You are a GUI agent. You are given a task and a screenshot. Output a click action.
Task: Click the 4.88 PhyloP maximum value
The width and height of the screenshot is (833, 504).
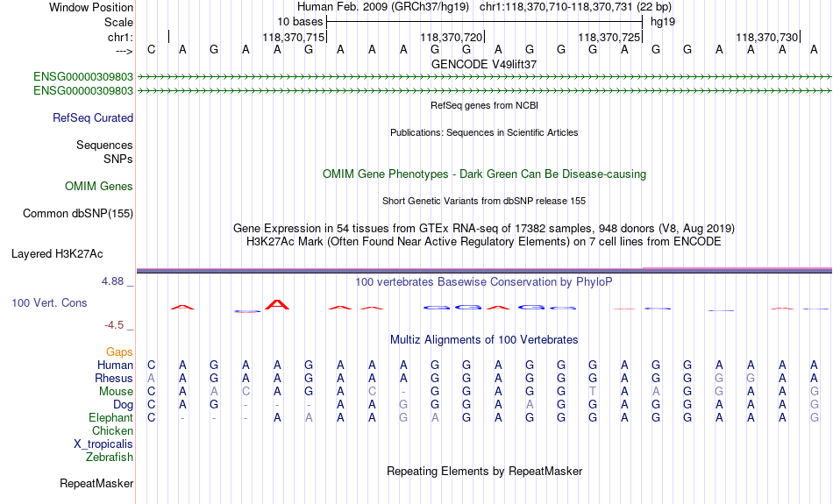point(112,281)
